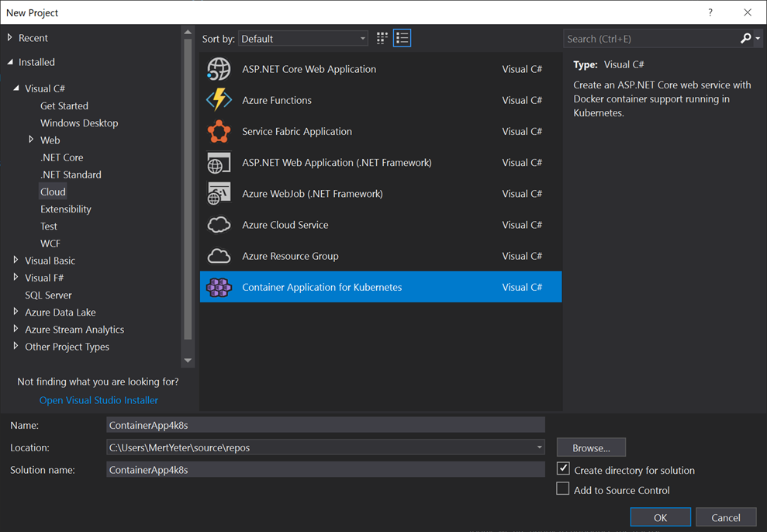767x532 pixels.
Task: Click the Azure WebJob template icon
Action: click(219, 194)
